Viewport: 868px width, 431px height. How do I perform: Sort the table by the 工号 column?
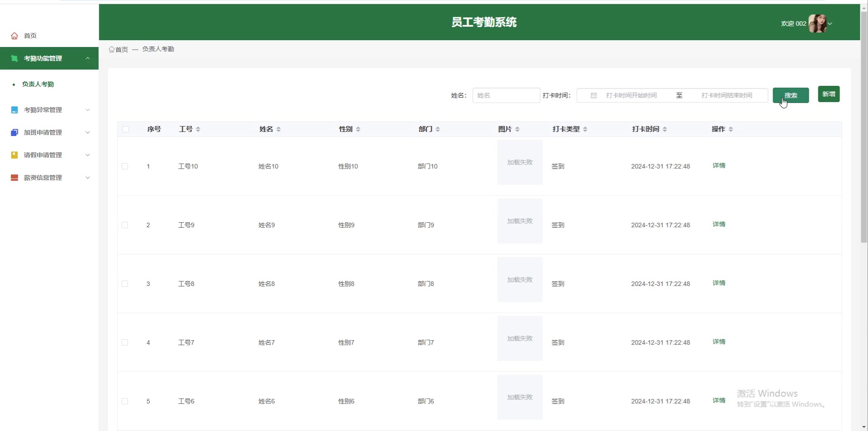[198, 129]
